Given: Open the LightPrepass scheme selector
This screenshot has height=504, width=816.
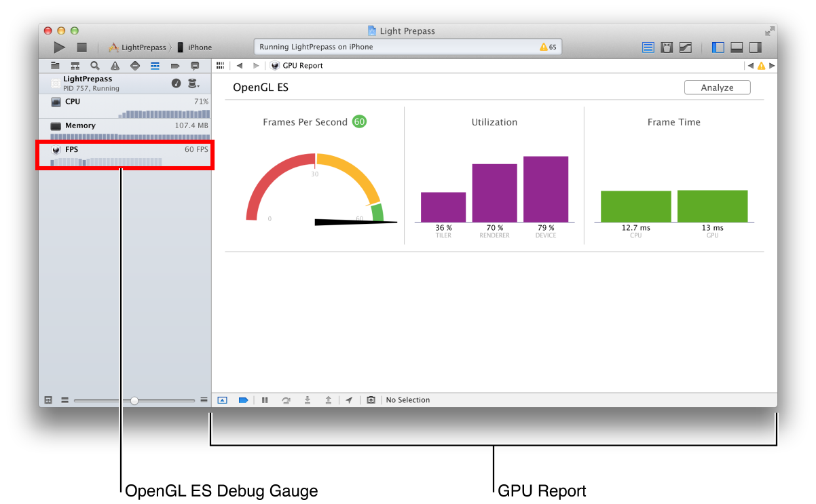Looking at the screenshot, I should (x=138, y=47).
